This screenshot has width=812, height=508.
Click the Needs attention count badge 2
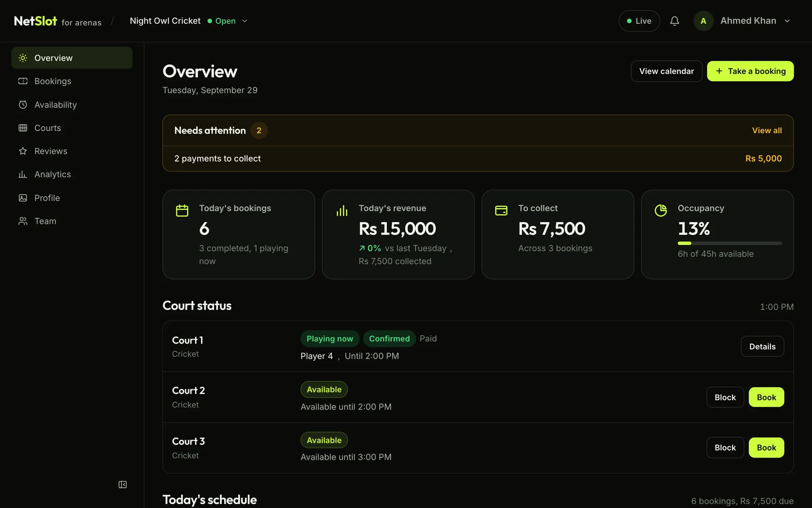click(x=259, y=130)
